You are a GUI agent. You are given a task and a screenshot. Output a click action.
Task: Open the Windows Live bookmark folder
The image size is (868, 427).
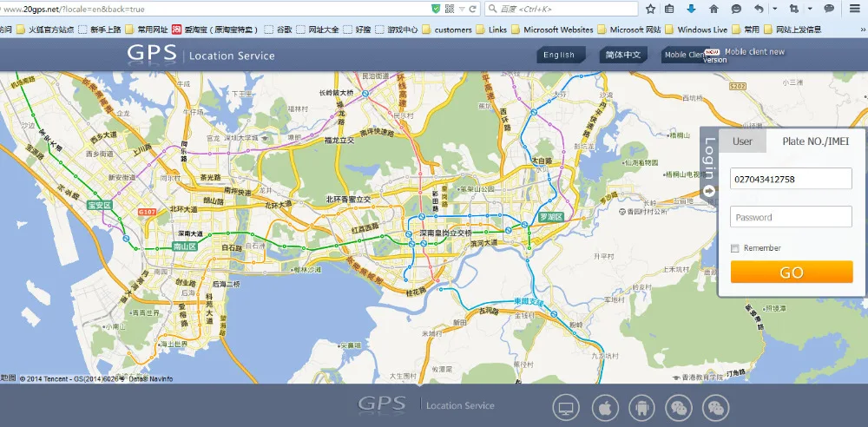[x=696, y=30]
